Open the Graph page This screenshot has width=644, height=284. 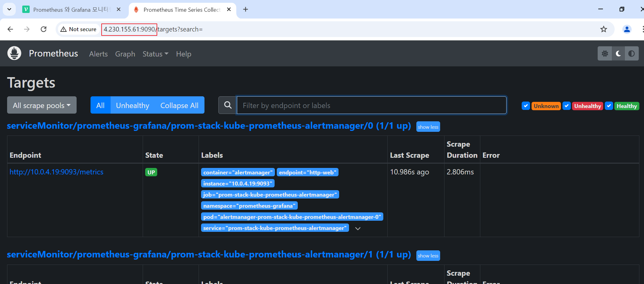[x=125, y=54]
